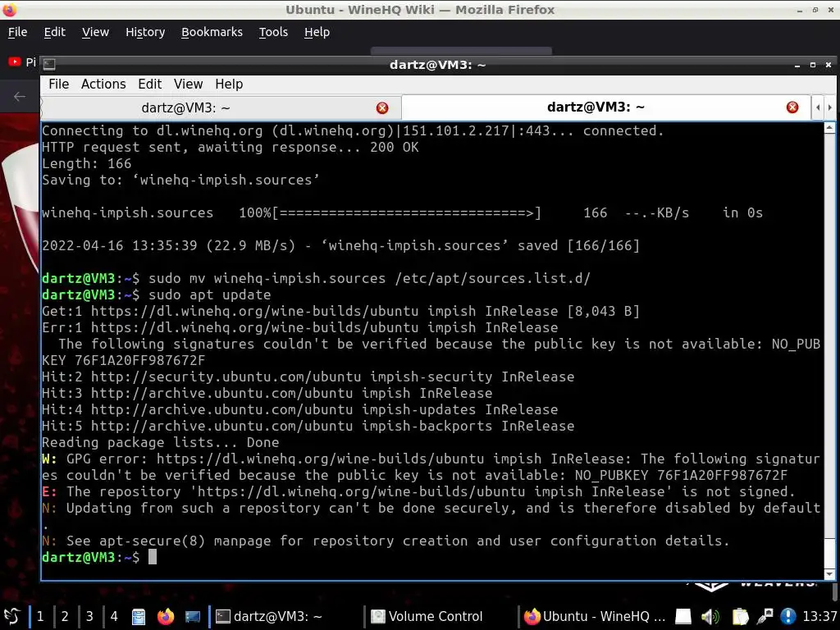The width and height of the screenshot is (840, 630).
Task: Open the terminal Edit menu
Action: 149,84
